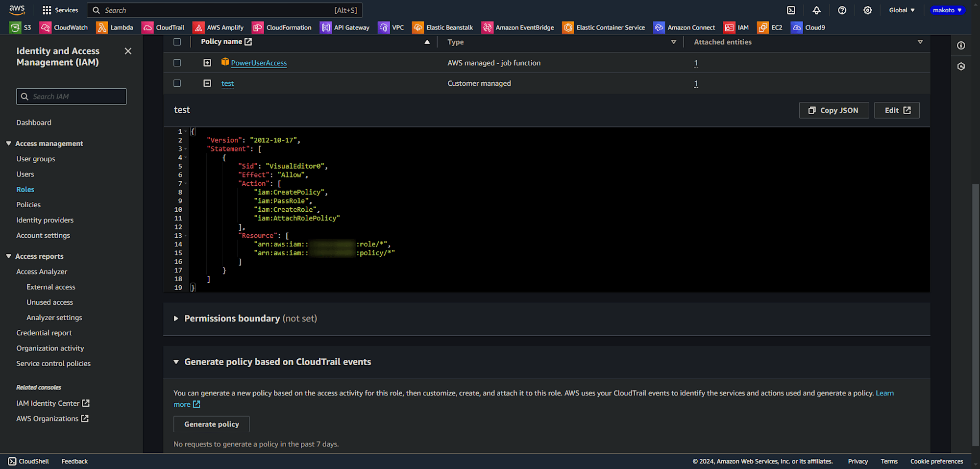Go to Identity providers in sidebar

pyautogui.click(x=45, y=220)
